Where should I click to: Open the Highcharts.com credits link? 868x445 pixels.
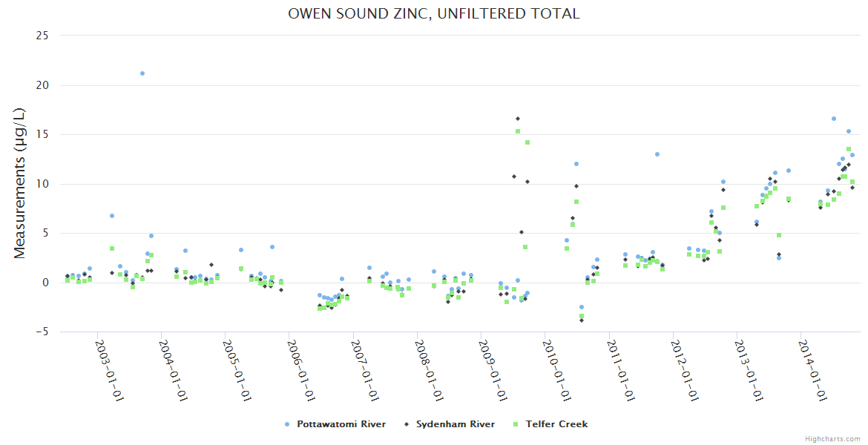click(x=832, y=439)
